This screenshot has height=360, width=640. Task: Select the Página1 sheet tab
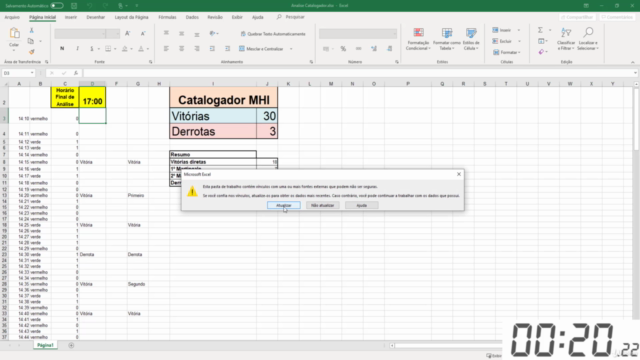[x=45, y=345]
